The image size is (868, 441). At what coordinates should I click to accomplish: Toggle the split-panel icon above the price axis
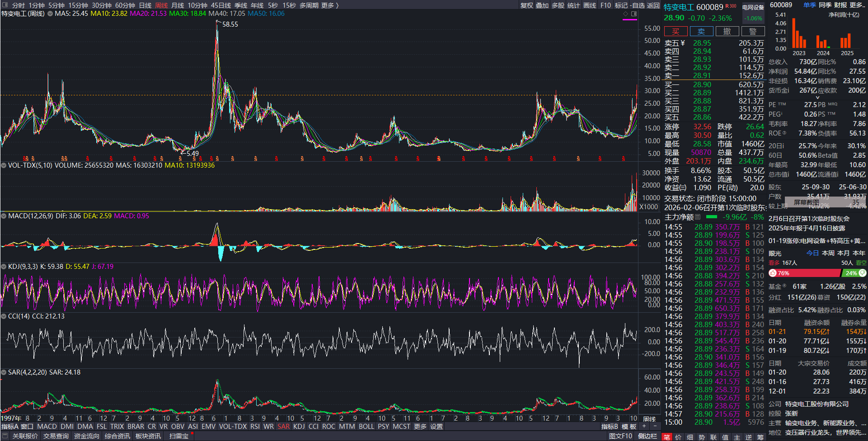pos(634,14)
